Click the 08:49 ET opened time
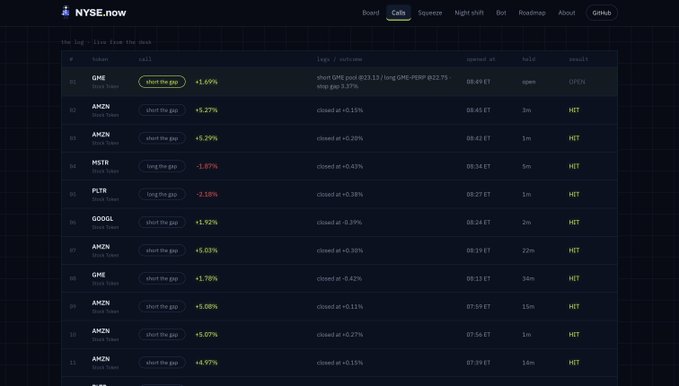 point(479,82)
